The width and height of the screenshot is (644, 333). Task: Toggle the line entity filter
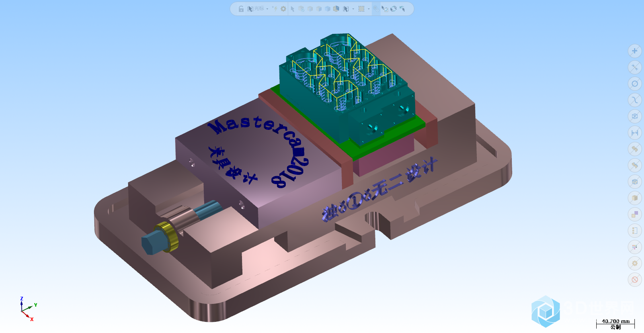pyautogui.click(x=635, y=67)
